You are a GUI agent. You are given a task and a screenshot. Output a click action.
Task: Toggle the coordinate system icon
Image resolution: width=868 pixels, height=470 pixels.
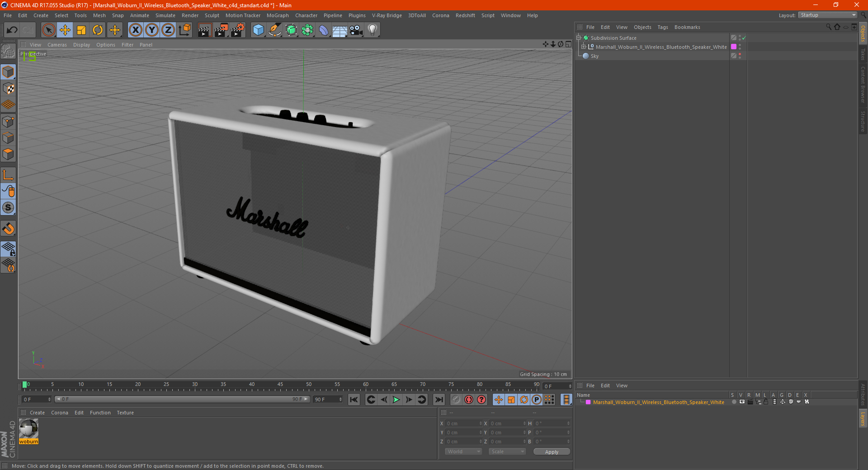184,30
